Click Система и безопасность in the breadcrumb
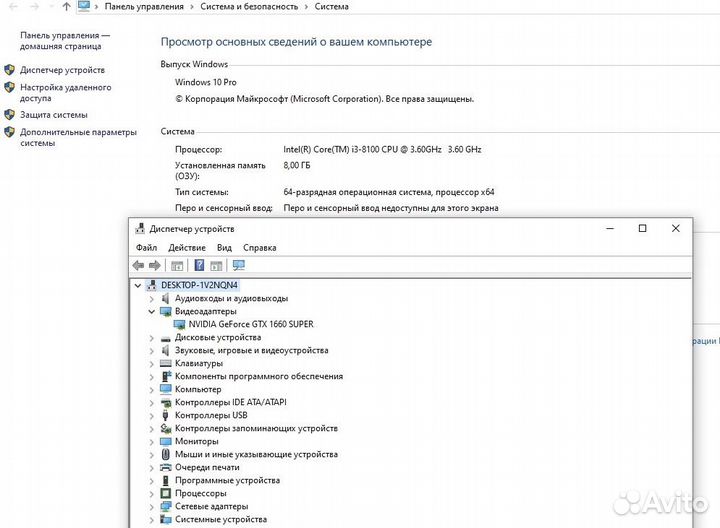The height and width of the screenshot is (528, 720). (x=249, y=6)
